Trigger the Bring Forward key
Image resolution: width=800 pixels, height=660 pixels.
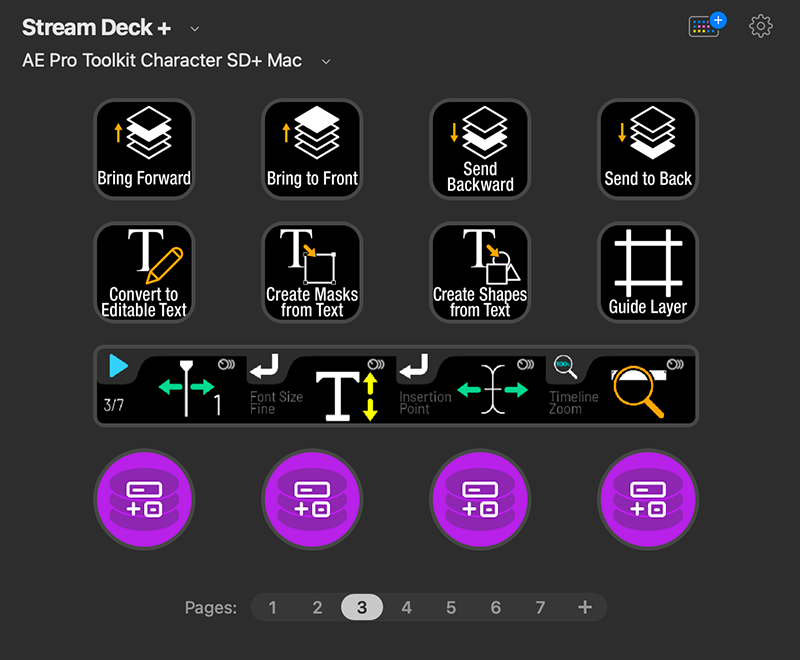coord(144,149)
